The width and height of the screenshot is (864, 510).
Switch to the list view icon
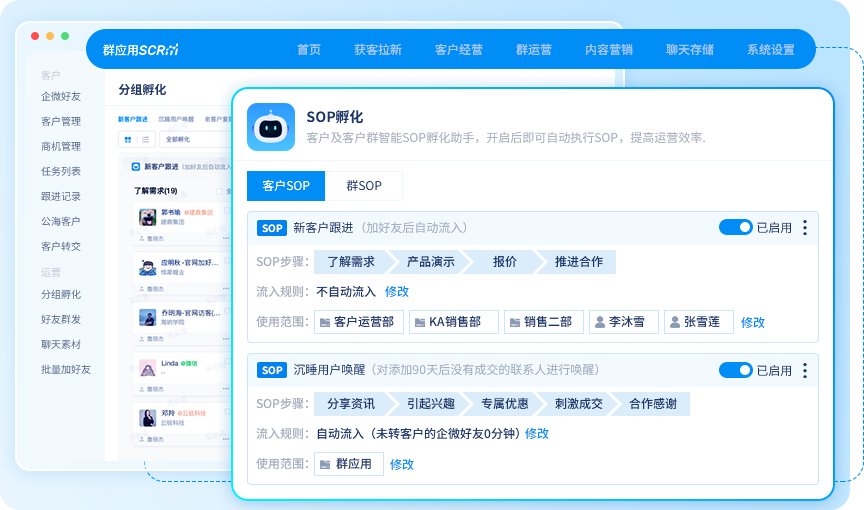tap(145, 140)
